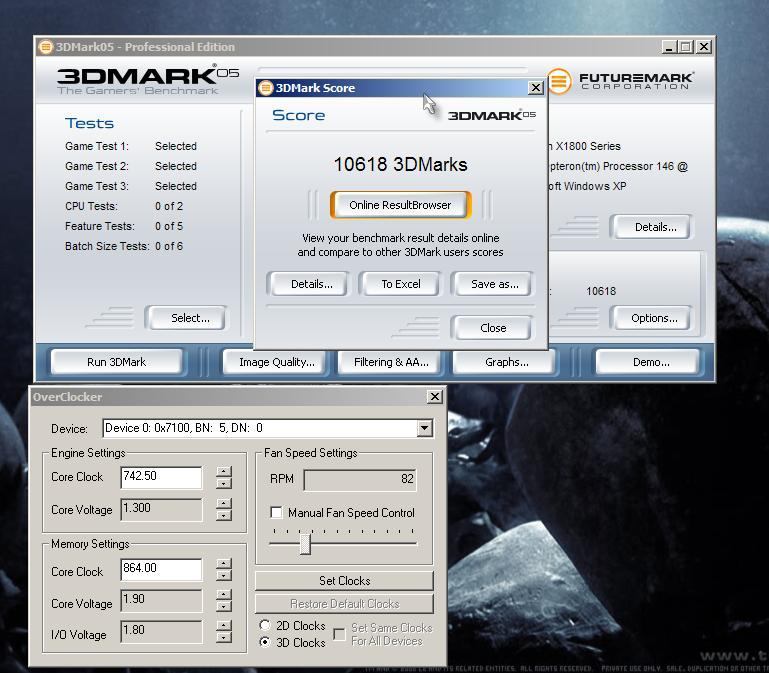Click Game Test 1 Selected status
Viewport: 769px width, 673px height.
pyautogui.click(x=176, y=146)
